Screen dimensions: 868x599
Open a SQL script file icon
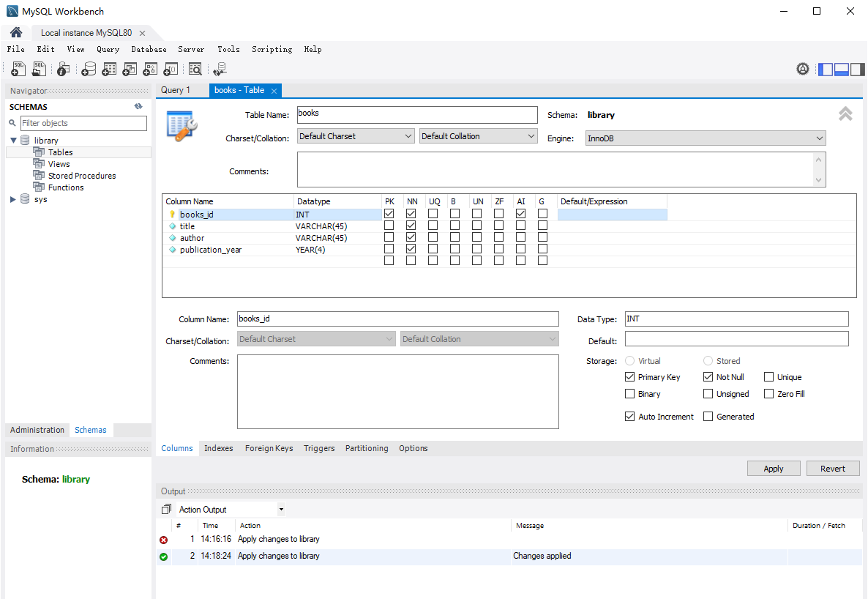coord(39,69)
